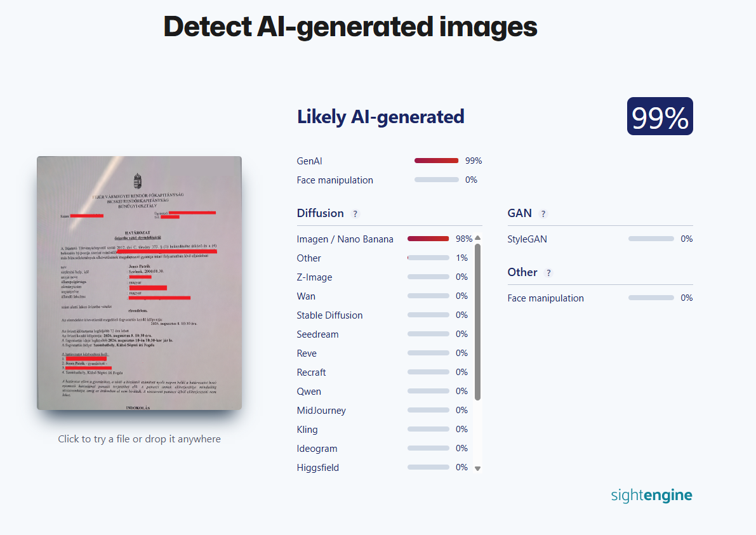
Task: Select the 'Qwen' row label
Action: pyautogui.click(x=309, y=392)
